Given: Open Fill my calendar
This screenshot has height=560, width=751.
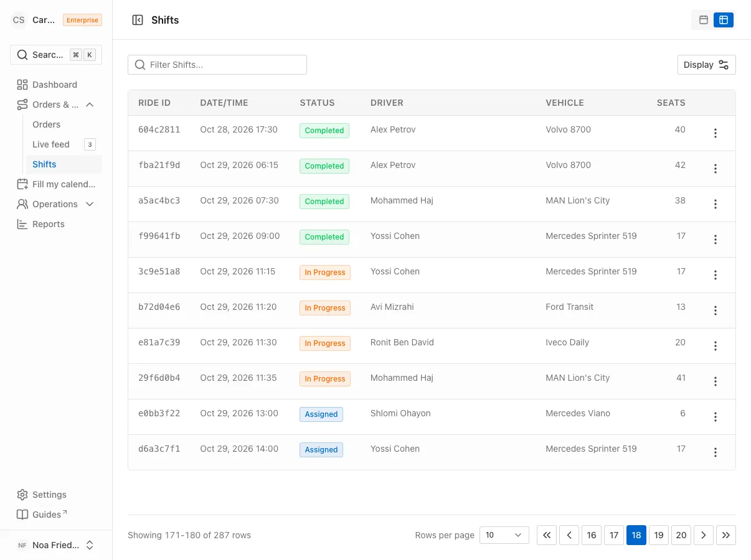Looking at the screenshot, I should click(56, 184).
